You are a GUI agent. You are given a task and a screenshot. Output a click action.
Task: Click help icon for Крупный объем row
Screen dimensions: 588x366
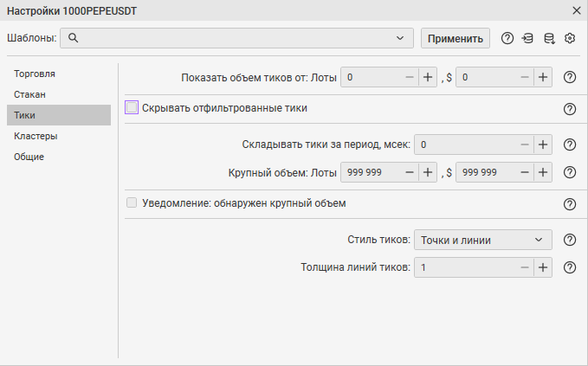(570, 172)
